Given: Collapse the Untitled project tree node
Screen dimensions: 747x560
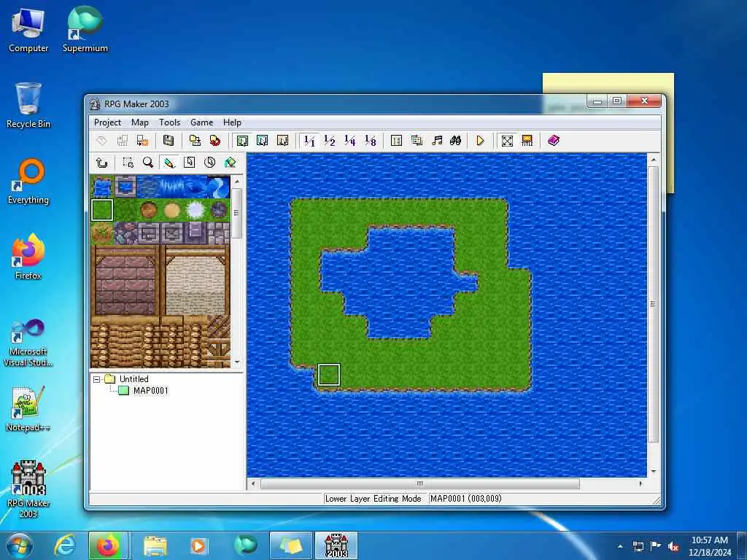Looking at the screenshot, I should pyautogui.click(x=97, y=379).
